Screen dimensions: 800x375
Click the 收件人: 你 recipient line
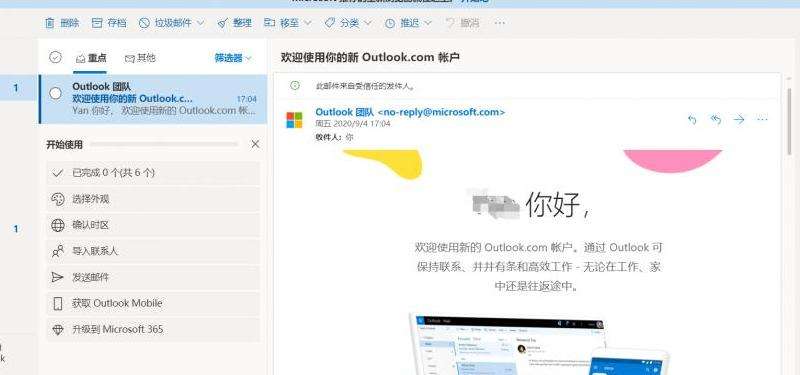tap(334, 137)
